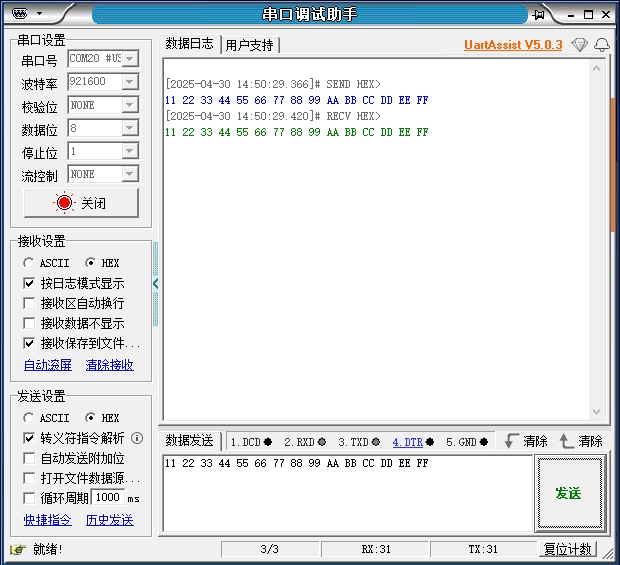The width and height of the screenshot is (620, 565).
Task: Toggle the 4.DTR signal line
Action: tap(413, 442)
